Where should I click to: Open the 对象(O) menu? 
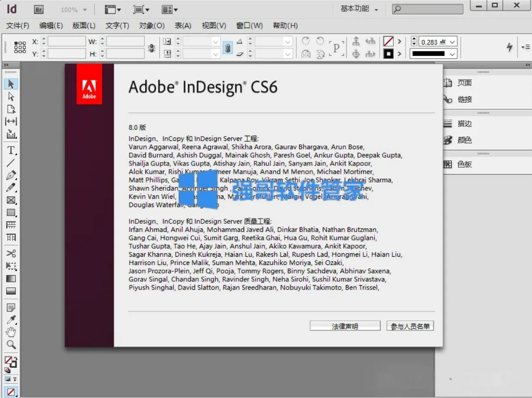152,25
